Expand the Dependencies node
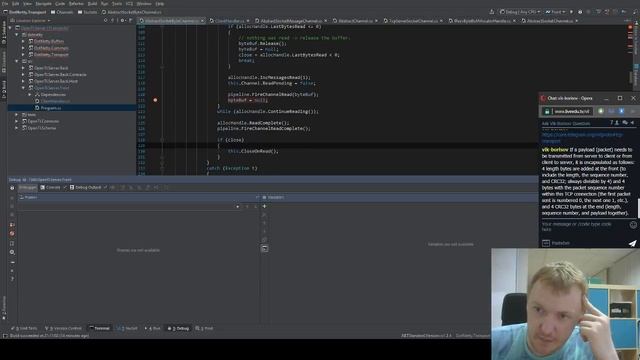 pos(29,94)
